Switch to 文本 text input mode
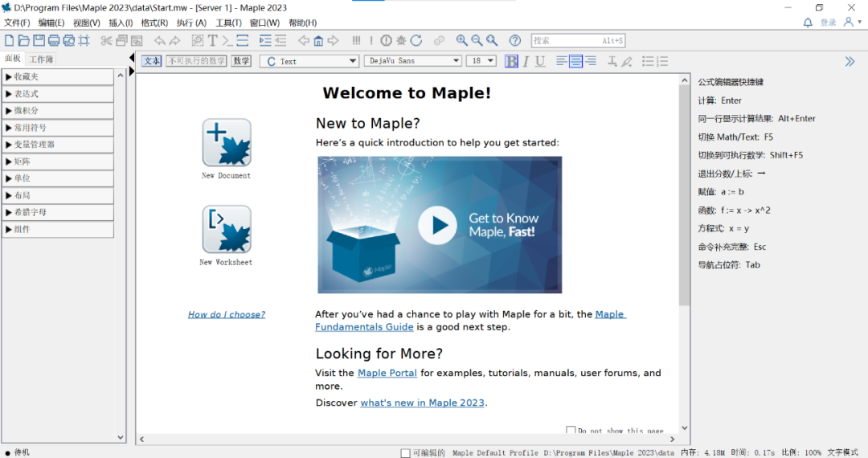 click(152, 61)
